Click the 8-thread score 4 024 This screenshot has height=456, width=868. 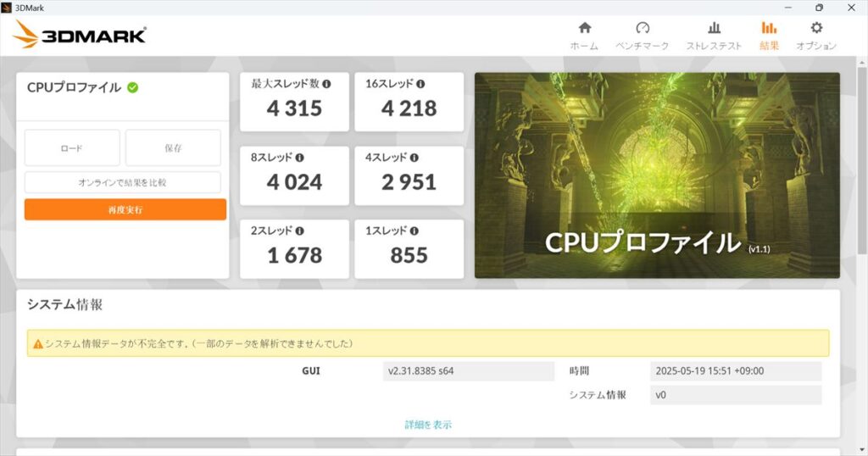point(294,182)
